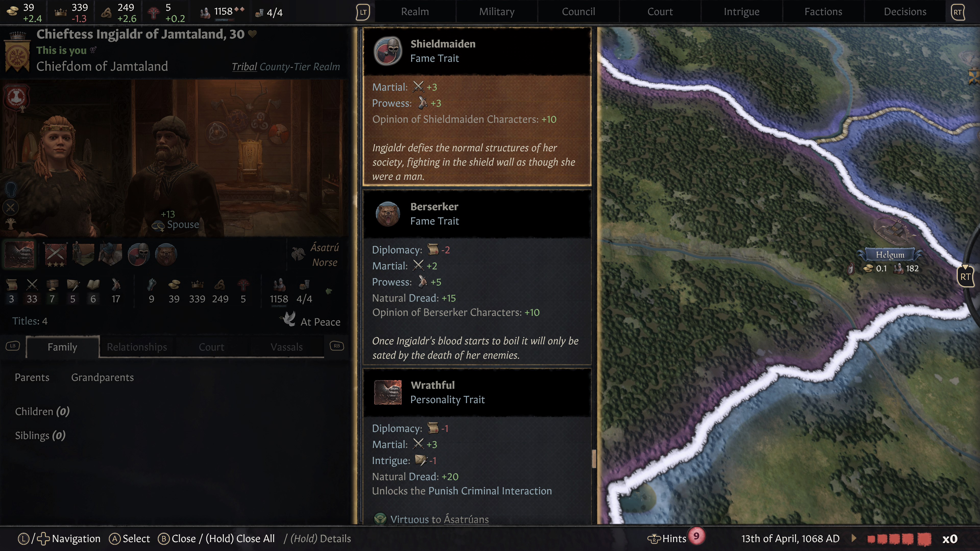Open the Tribal government type link
Viewport: 980px width, 551px height.
(244, 67)
